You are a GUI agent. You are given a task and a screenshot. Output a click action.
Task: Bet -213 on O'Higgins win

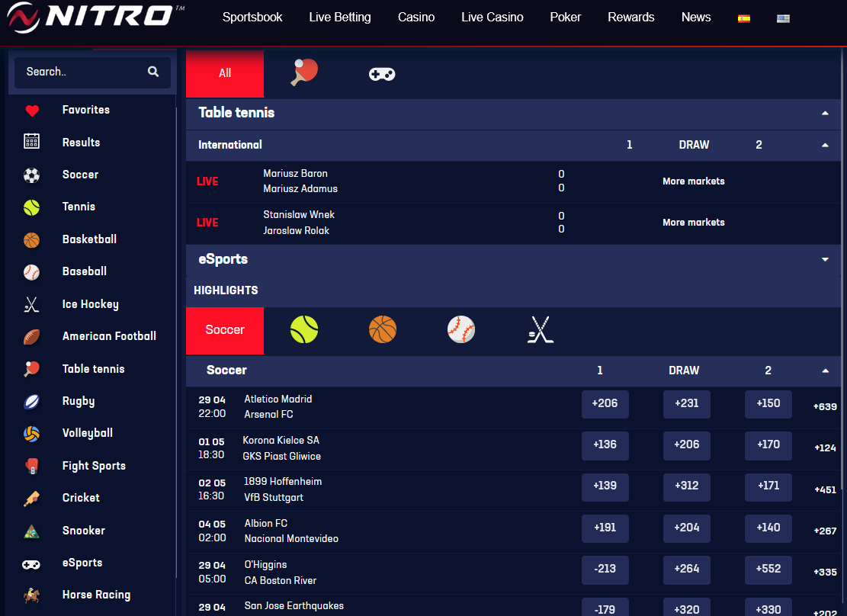point(605,569)
